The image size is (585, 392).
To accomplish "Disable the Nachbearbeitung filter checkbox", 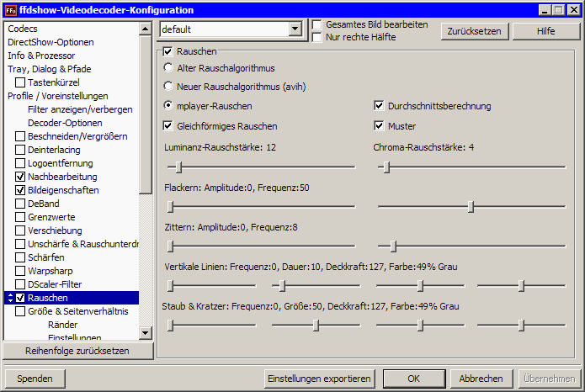I will click(x=20, y=177).
